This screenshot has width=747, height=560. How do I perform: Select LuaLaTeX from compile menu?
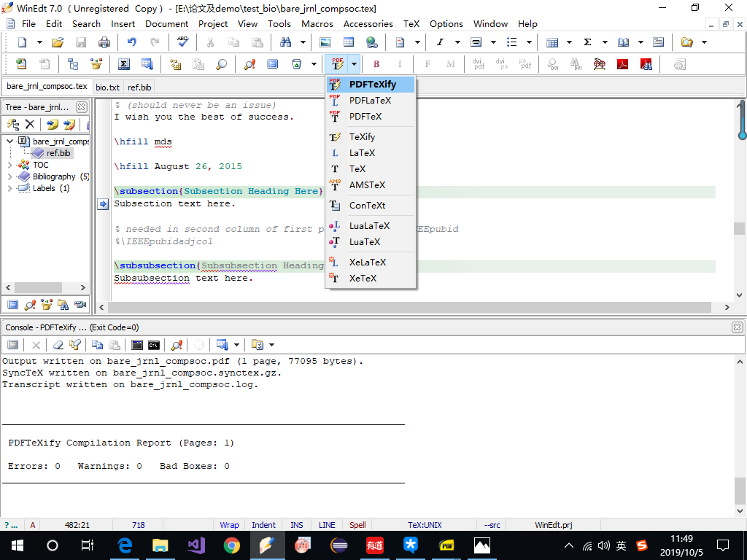pos(371,226)
